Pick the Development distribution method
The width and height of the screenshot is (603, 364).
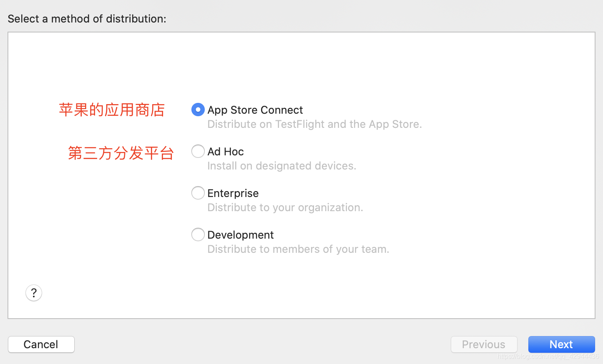pos(198,234)
